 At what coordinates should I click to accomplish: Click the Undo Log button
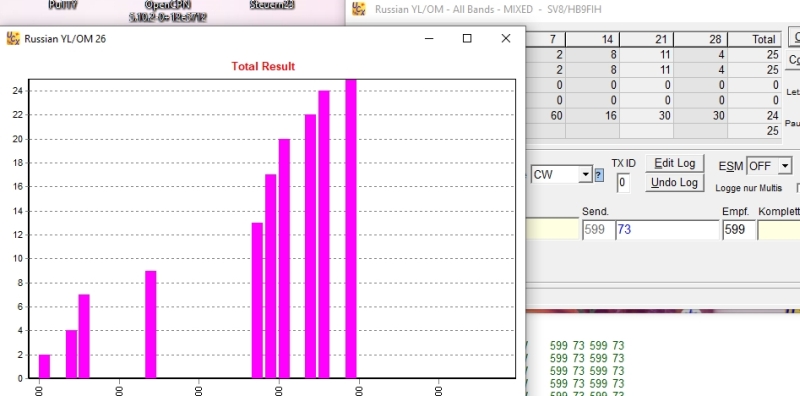coord(674,183)
